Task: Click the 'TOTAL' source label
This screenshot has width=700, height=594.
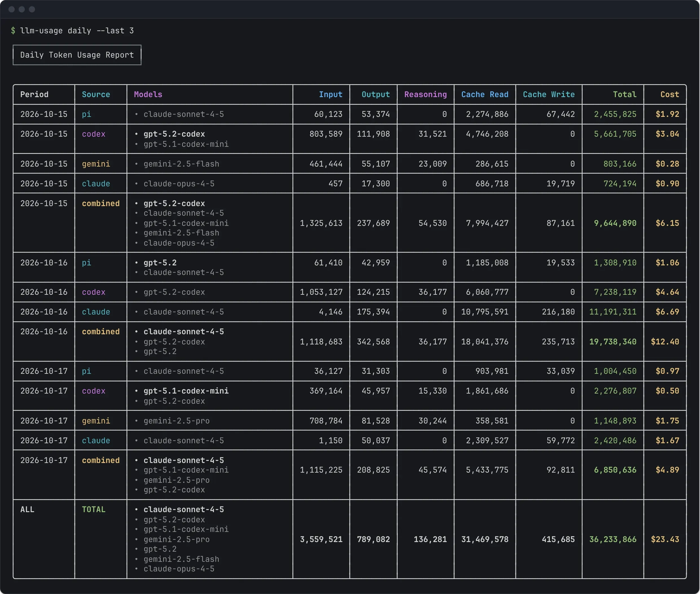Action: coord(94,510)
